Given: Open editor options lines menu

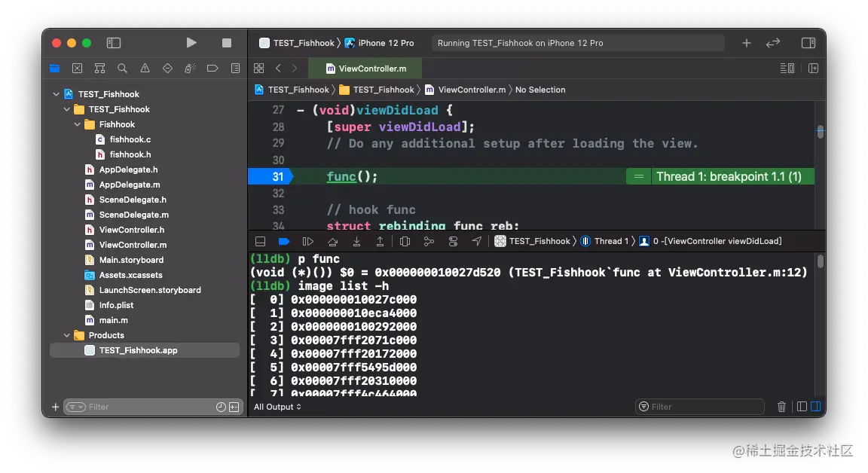Looking at the screenshot, I should point(787,68).
